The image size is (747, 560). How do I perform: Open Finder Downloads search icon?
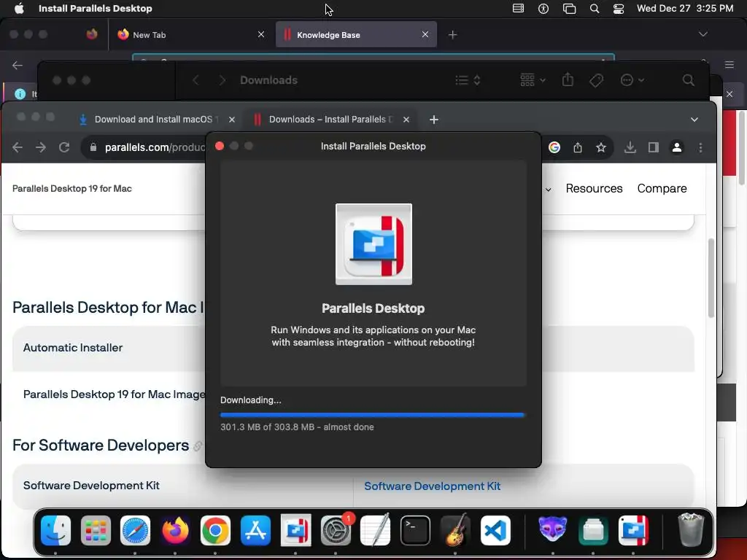coord(689,80)
